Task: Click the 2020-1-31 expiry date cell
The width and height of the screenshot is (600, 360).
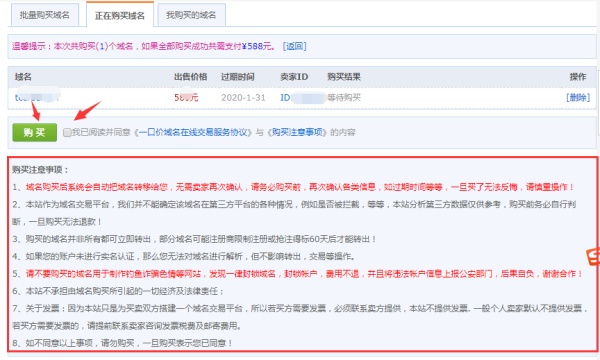Action: click(243, 98)
